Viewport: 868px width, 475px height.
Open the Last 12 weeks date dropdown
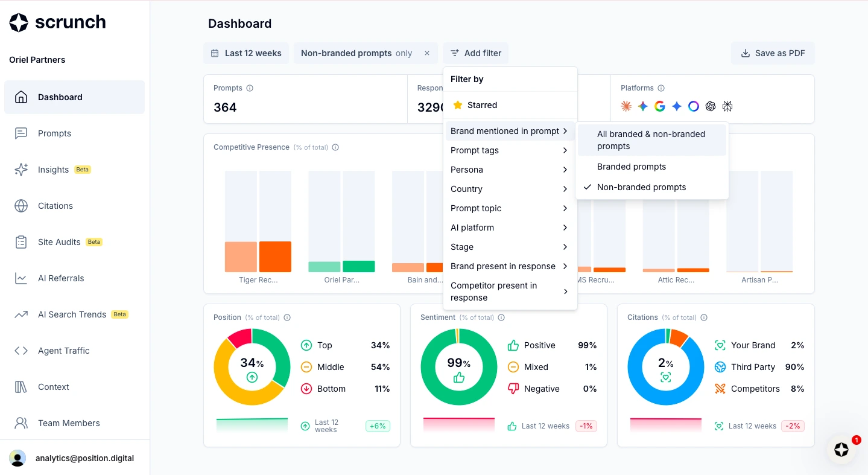coord(246,53)
